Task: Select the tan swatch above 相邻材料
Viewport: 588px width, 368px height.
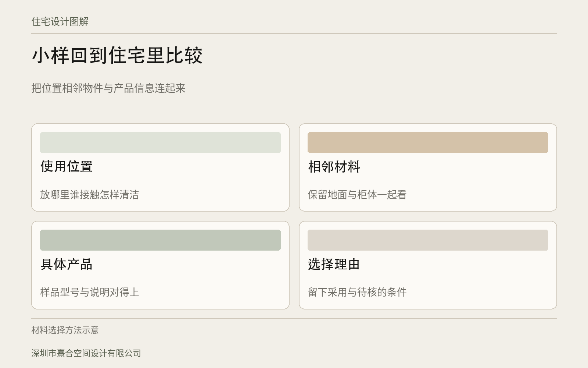Action: point(428,142)
